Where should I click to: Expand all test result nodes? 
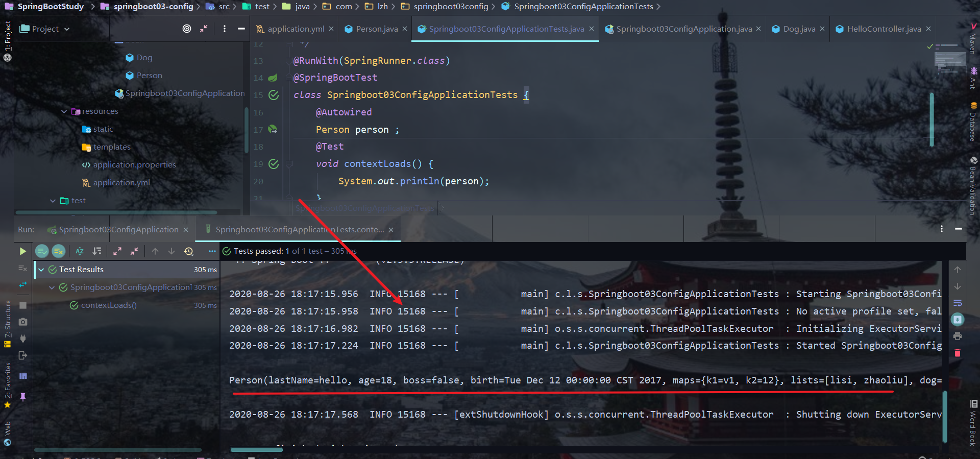[x=117, y=251]
